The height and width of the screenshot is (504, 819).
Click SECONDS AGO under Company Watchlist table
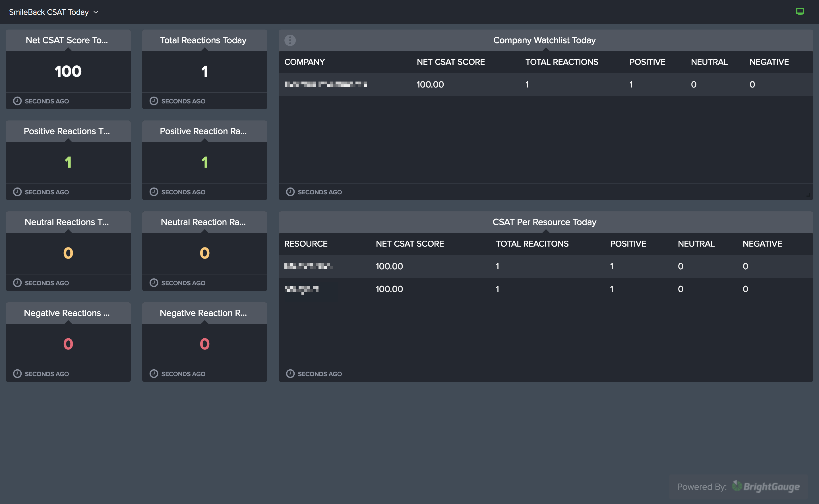(x=320, y=192)
